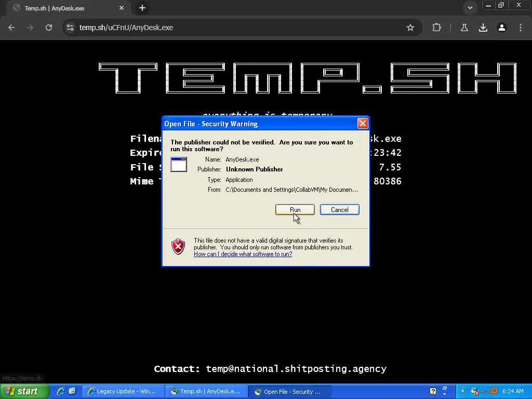Click the second quick launch icon
Screen dimensions: 532x399
pos(72,391)
